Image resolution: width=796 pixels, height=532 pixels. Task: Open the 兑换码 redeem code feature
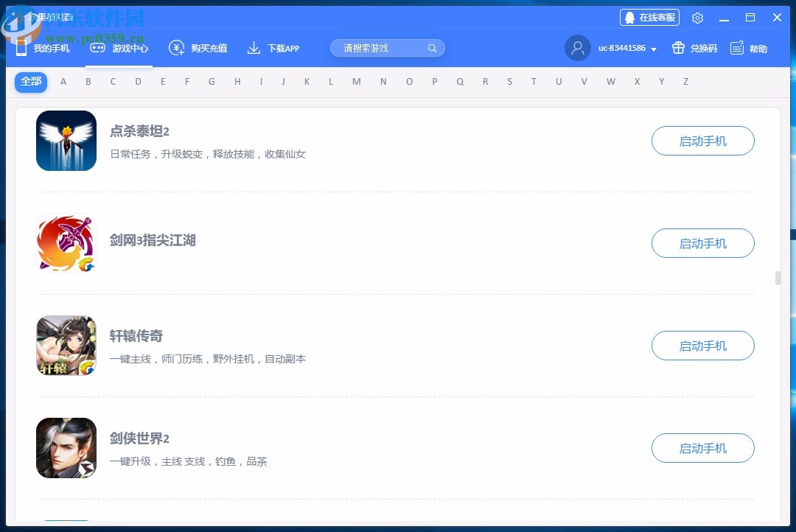point(693,48)
